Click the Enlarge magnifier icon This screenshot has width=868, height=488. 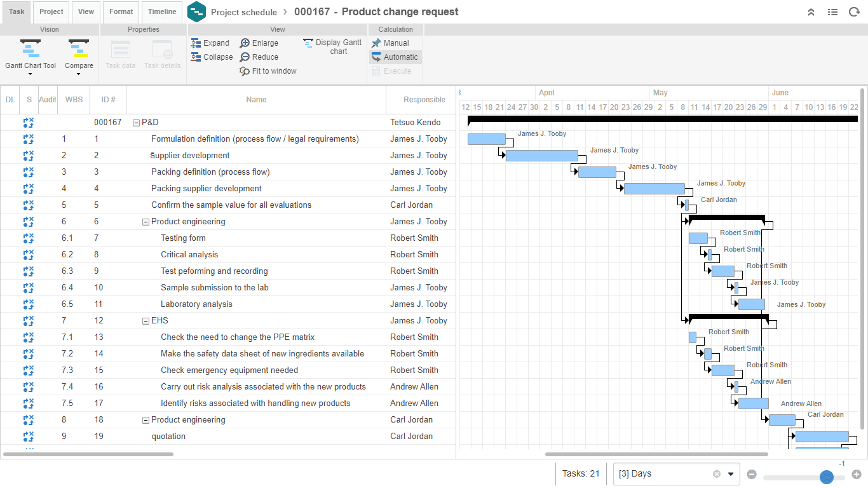(243, 43)
